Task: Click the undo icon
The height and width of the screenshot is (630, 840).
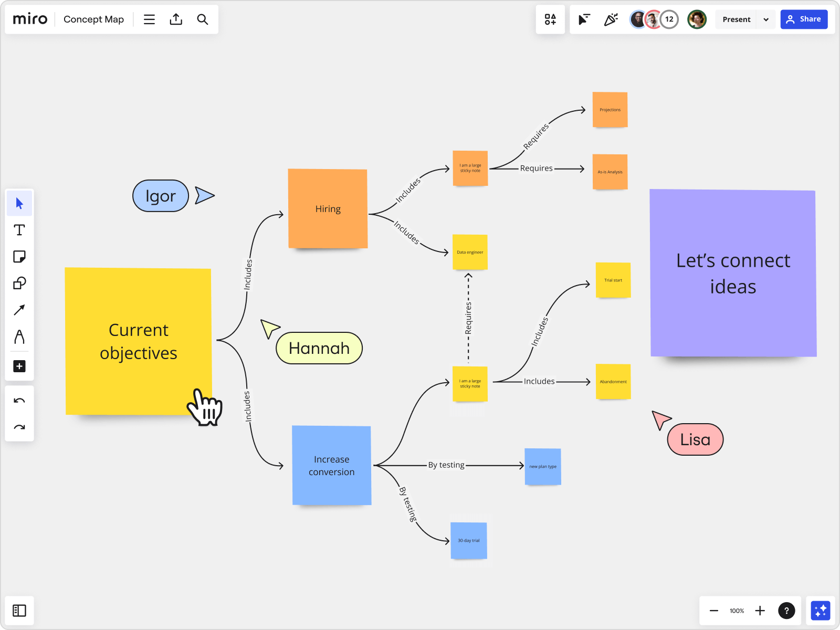Action: (x=19, y=400)
